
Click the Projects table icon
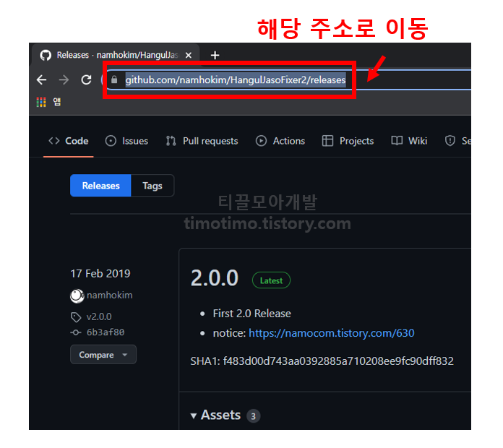point(327,141)
